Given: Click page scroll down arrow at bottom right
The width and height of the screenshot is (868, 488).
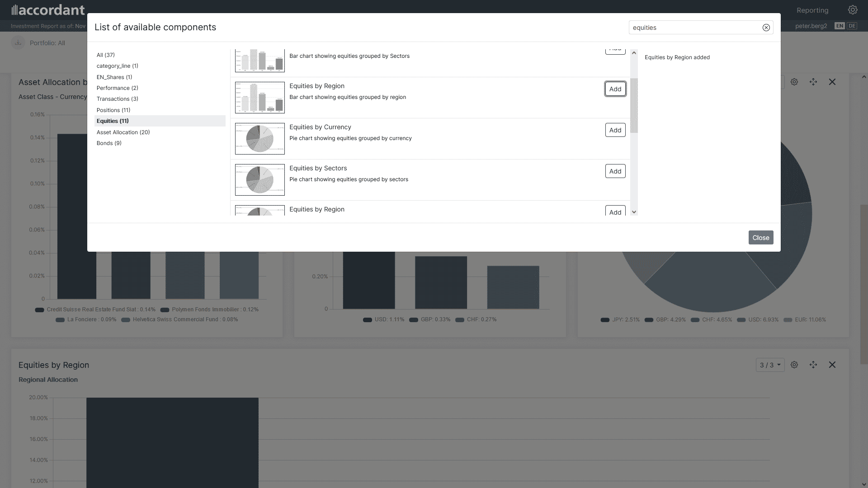Looking at the screenshot, I should 864,484.
